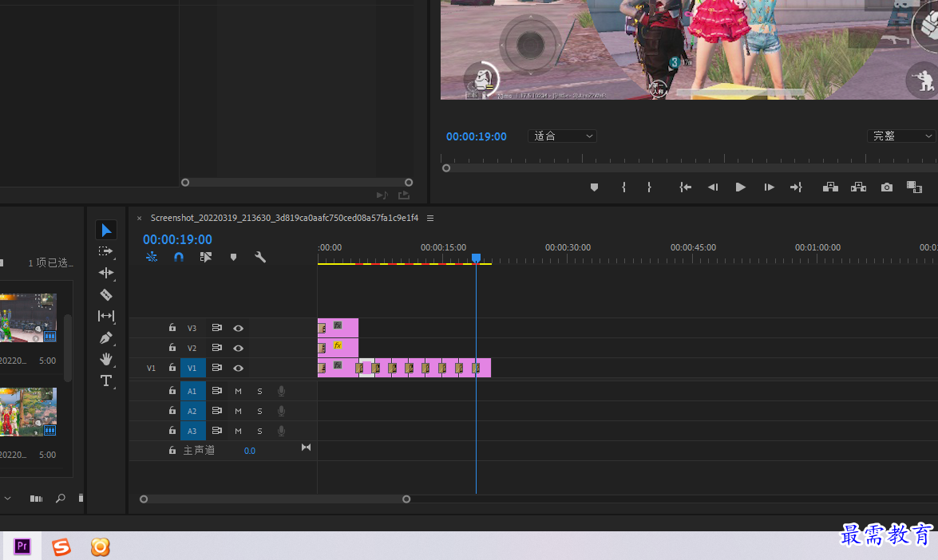
Task: Toggle V3 track lock
Action: (172, 328)
